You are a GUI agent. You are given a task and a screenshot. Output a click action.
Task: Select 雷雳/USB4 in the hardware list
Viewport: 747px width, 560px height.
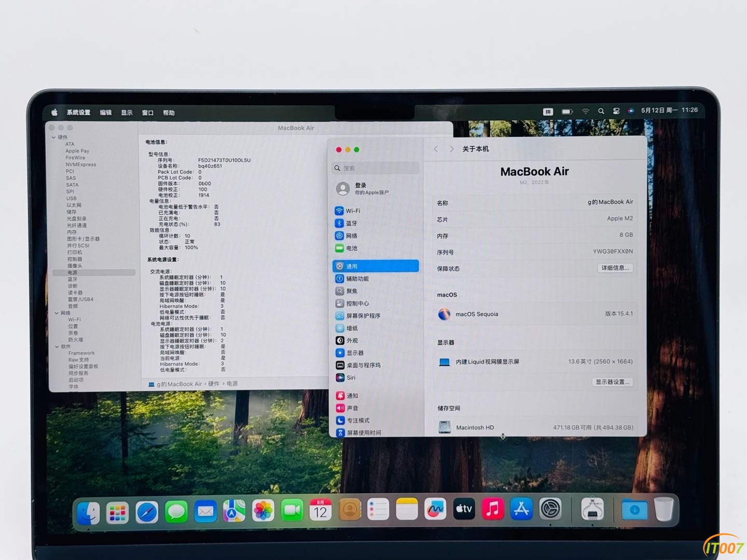click(x=80, y=299)
